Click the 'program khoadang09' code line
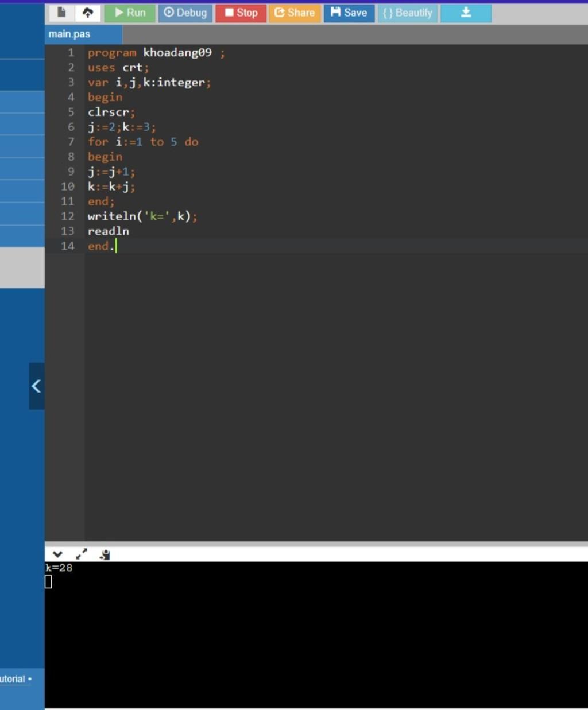This screenshot has height=710, width=588. (156, 53)
